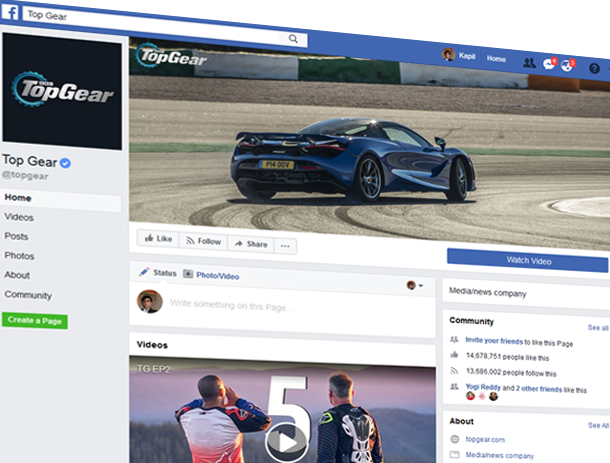
Task: Play the TG EP2 video
Action: click(287, 442)
